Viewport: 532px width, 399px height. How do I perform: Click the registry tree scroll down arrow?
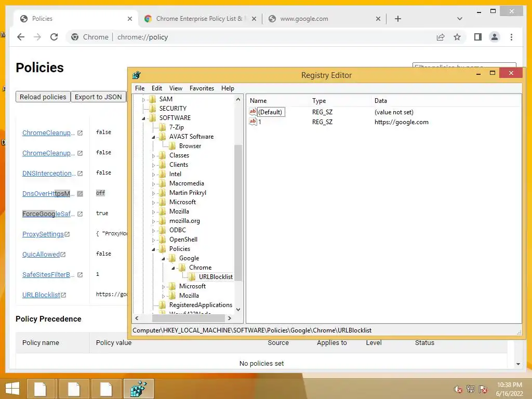click(238, 310)
